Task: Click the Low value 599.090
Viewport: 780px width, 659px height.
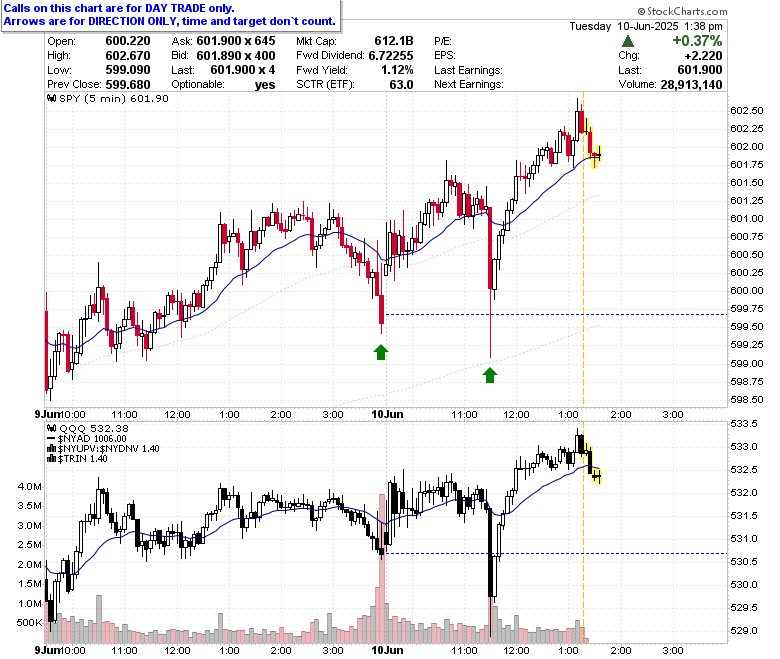Action: point(128,70)
